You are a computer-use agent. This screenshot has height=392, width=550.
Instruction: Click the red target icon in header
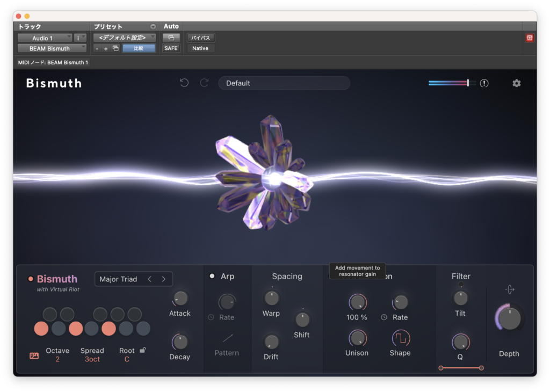(530, 38)
